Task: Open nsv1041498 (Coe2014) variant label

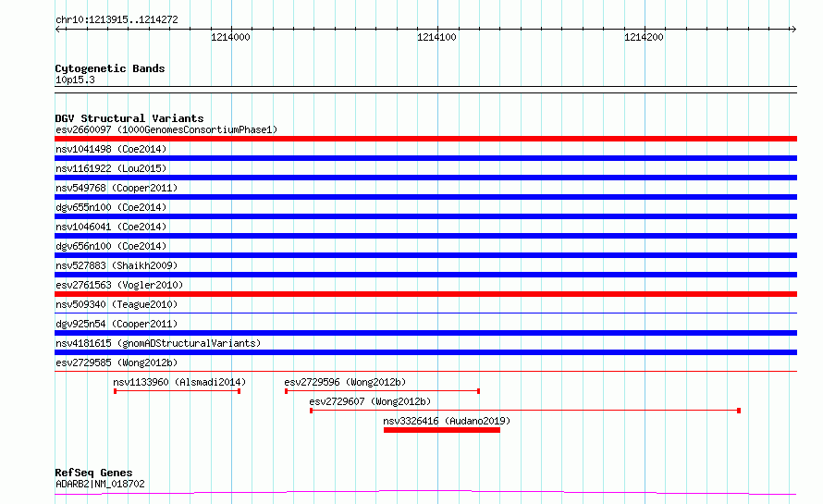Action: (111, 149)
